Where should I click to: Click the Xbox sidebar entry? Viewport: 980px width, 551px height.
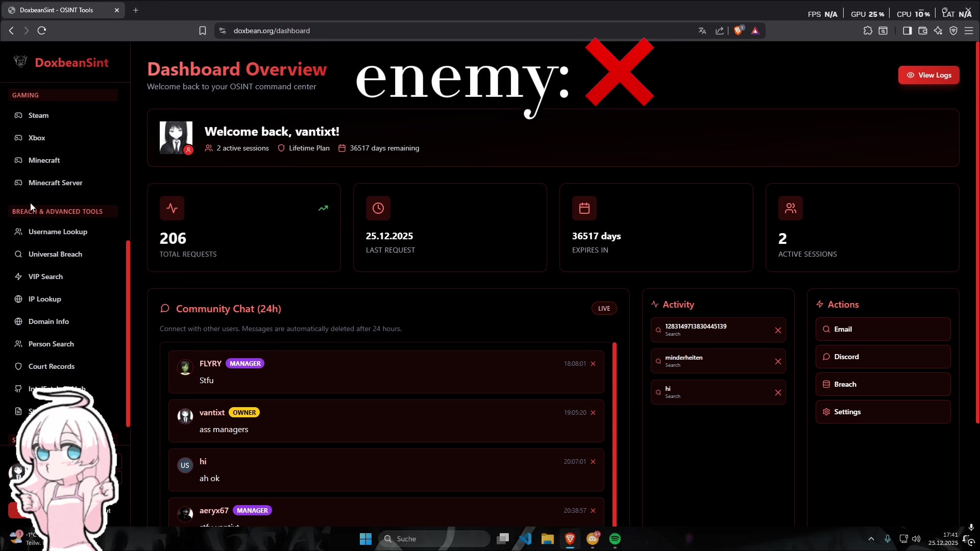point(37,138)
